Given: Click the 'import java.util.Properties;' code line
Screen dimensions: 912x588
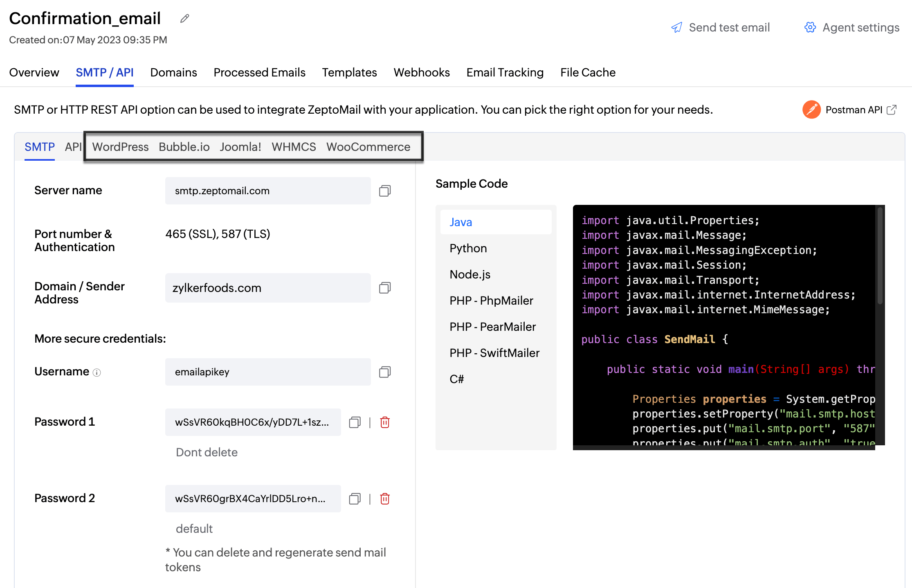Looking at the screenshot, I should pos(670,220).
